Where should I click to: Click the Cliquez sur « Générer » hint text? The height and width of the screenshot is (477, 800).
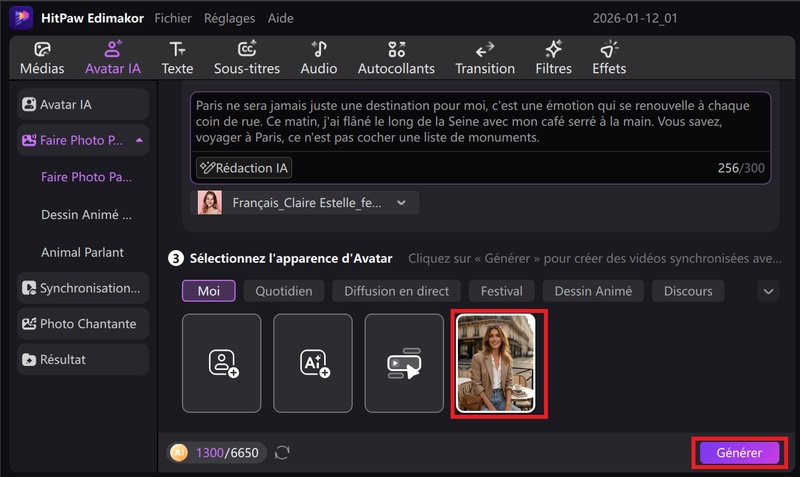[594, 259]
